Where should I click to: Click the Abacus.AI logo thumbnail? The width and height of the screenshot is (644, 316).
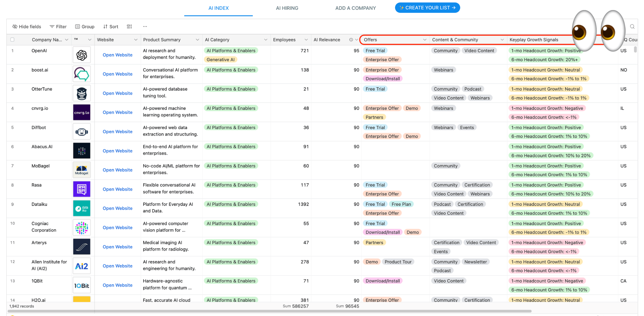tap(82, 151)
